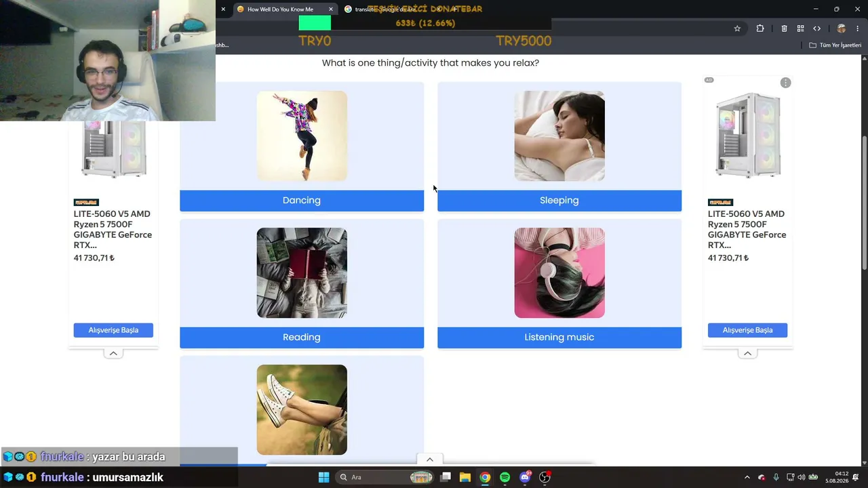Open the notification bell in the taskbar
This screenshot has height=488, width=868.
coord(856,477)
